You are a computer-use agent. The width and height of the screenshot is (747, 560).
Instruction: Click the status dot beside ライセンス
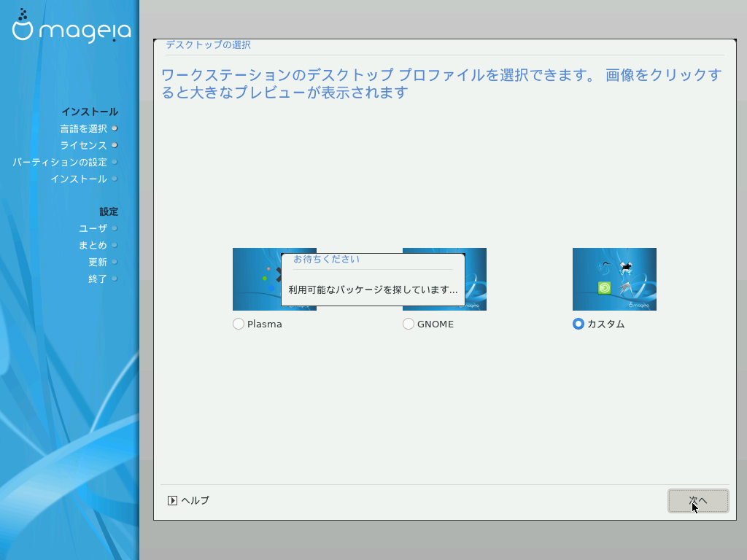point(115,145)
